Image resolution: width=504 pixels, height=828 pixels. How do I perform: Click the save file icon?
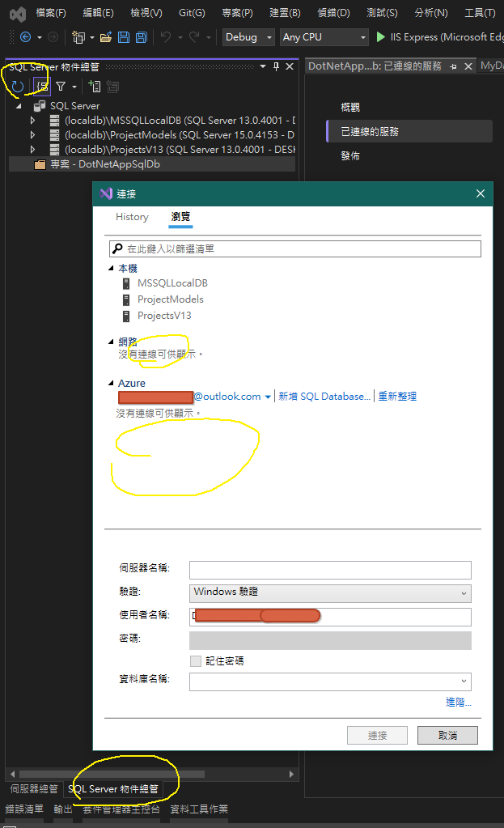[124, 37]
